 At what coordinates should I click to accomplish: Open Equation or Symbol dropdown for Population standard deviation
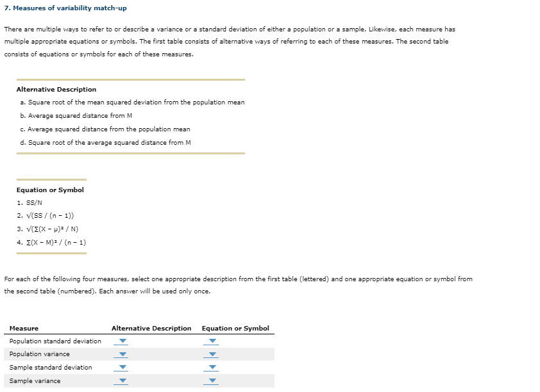[211, 341]
